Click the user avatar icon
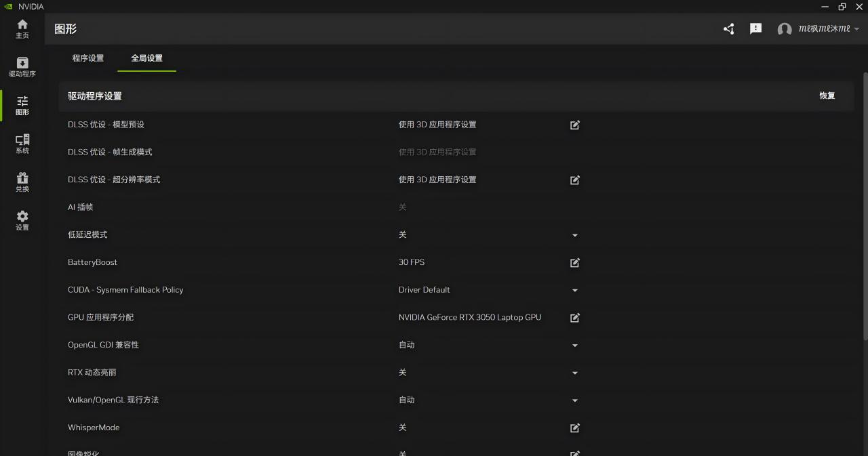The height and width of the screenshot is (456, 868). (785, 29)
